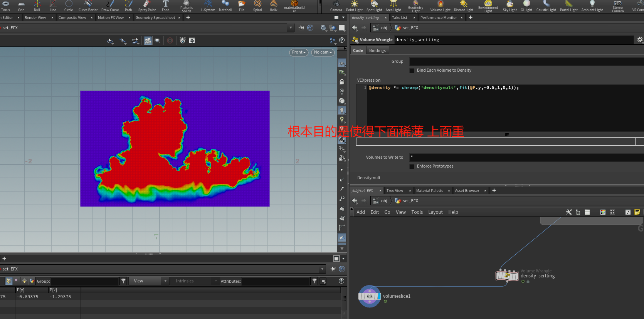Screen dimensions: 644x319
Task: Open the Volume Wrangle gear settings menu
Action: click(640, 40)
